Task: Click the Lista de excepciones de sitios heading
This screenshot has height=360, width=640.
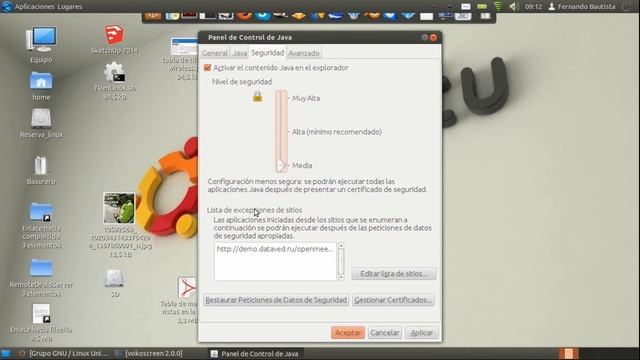Action: point(254,210)
